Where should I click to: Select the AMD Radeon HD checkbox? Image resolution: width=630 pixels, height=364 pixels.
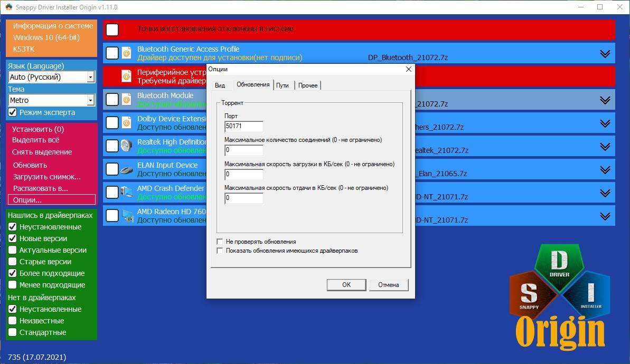point(112,216)
